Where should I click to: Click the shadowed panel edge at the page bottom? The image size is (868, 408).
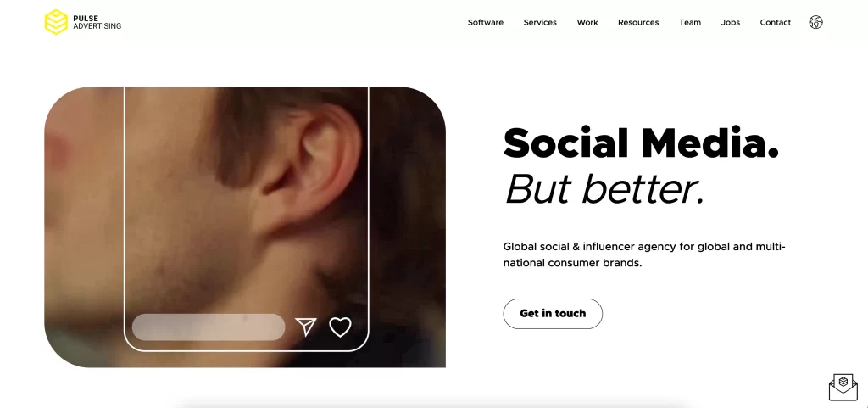click(435, 405)
